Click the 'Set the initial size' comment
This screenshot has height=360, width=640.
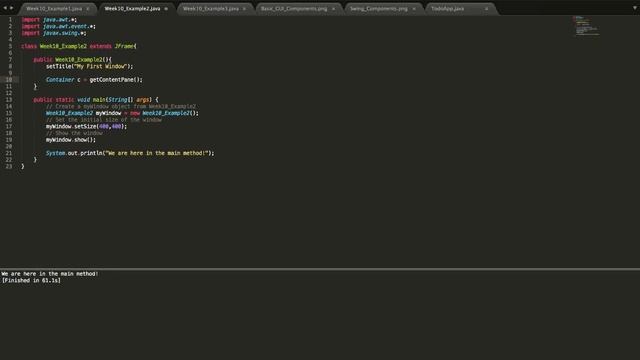(x=104, y=120)
